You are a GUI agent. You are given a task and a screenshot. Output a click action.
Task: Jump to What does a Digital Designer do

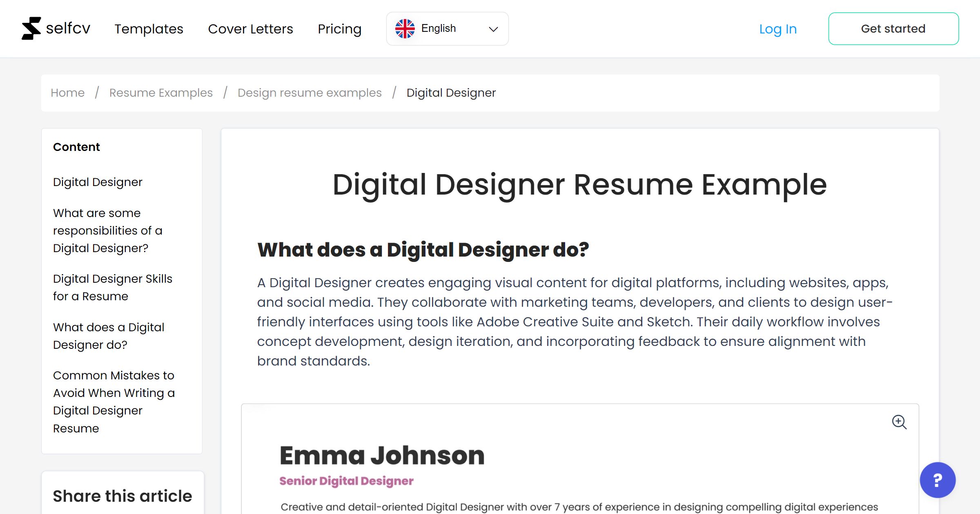(109, 336)
